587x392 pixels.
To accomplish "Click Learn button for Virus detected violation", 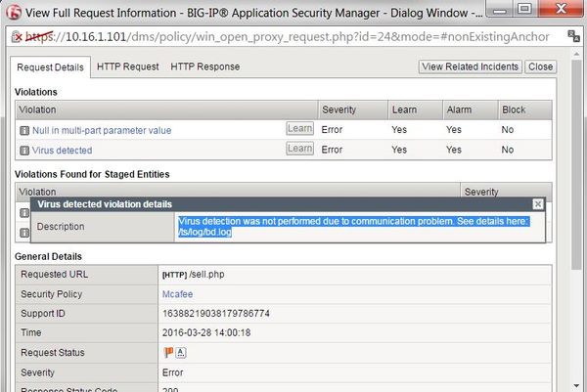I will (298, 150).
